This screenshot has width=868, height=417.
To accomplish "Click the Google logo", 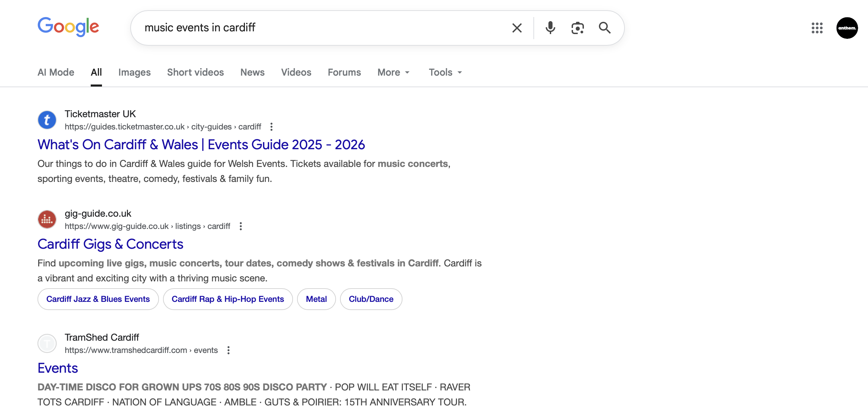I will (68, 27).
